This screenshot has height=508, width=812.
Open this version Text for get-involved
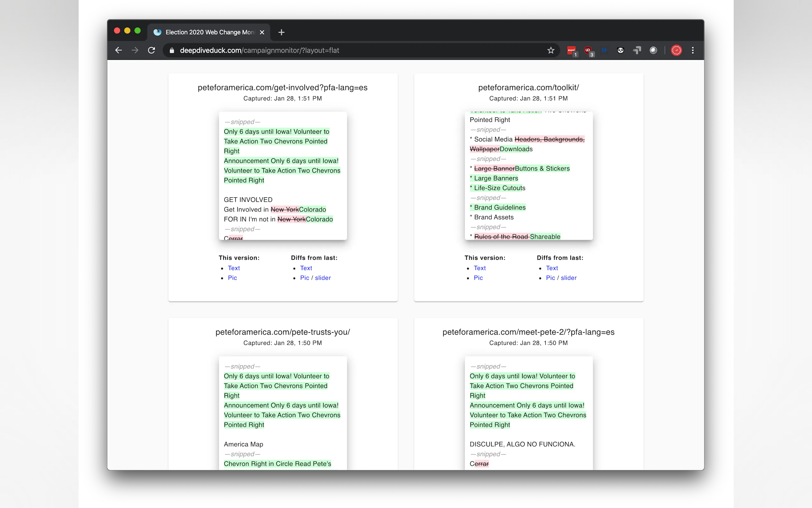(x=234, y=268)
